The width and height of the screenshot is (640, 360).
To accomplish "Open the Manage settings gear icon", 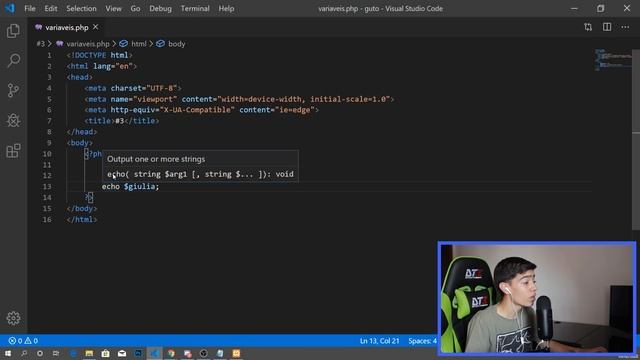I will [13, 318].
